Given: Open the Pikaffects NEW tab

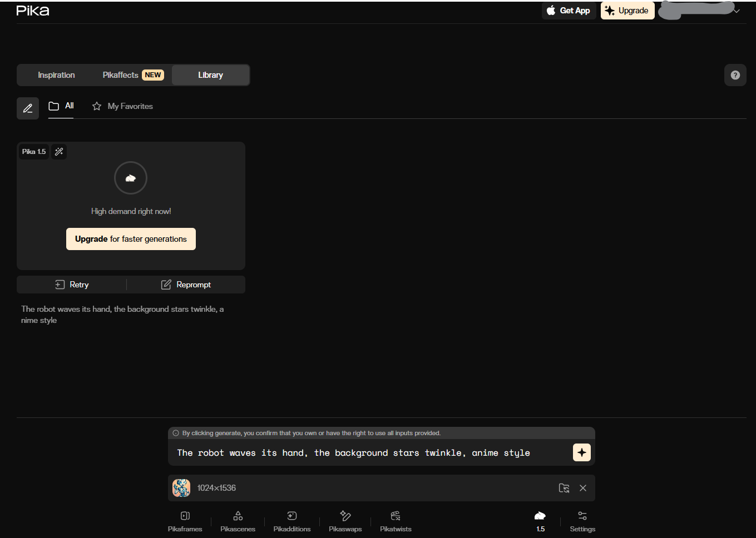Looking at the screenshot, I should tap(132, 75).
